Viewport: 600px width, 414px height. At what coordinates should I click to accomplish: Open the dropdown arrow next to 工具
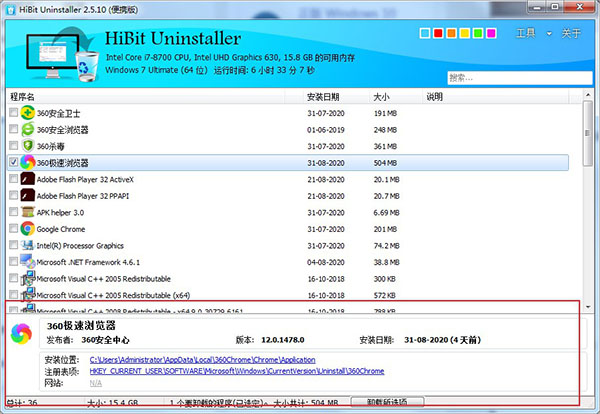tap(549, 34)
